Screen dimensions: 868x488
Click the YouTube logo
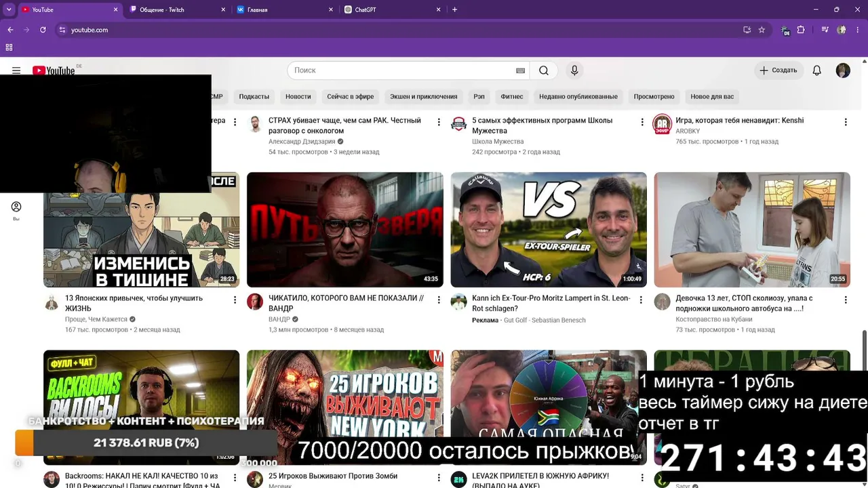tap(54, 70)
